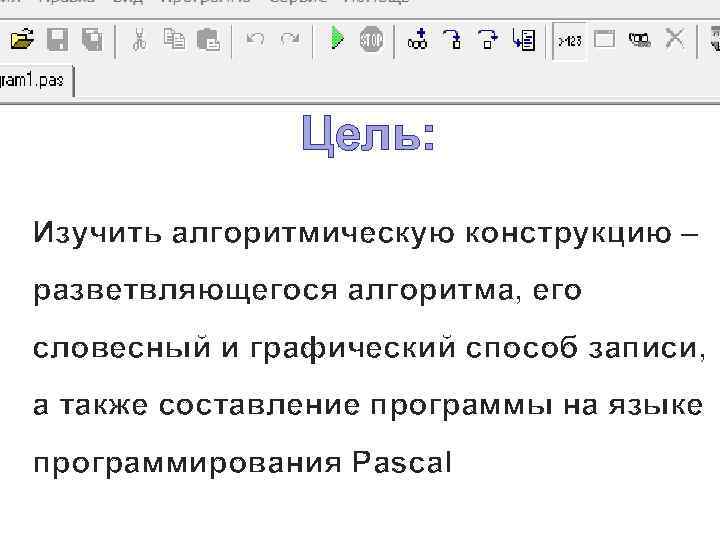The height and width of the screenshot is (540, 720).
Task: Click the empty window icon
Action: pos(604,39)
